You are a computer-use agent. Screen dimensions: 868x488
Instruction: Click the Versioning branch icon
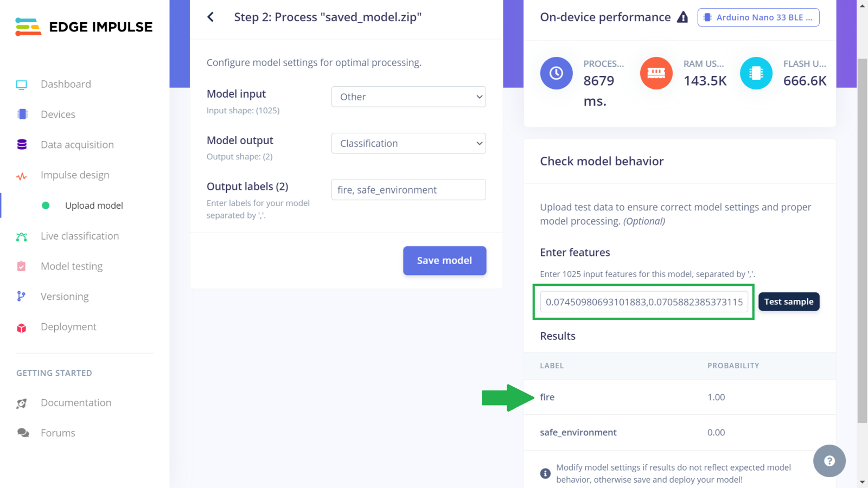pyautogui.click(x=21, y=297)
